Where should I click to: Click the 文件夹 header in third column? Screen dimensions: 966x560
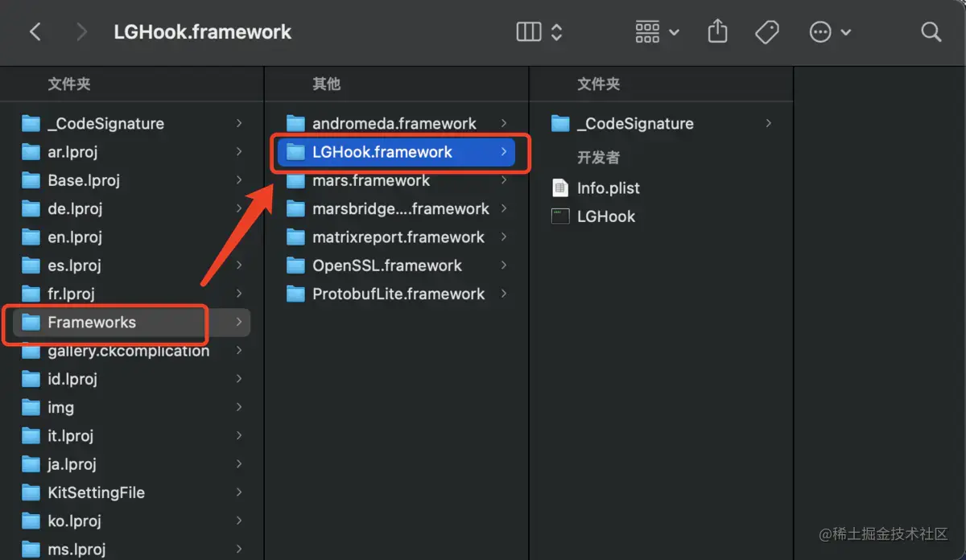pyautogui.click(x=599, y=84)
